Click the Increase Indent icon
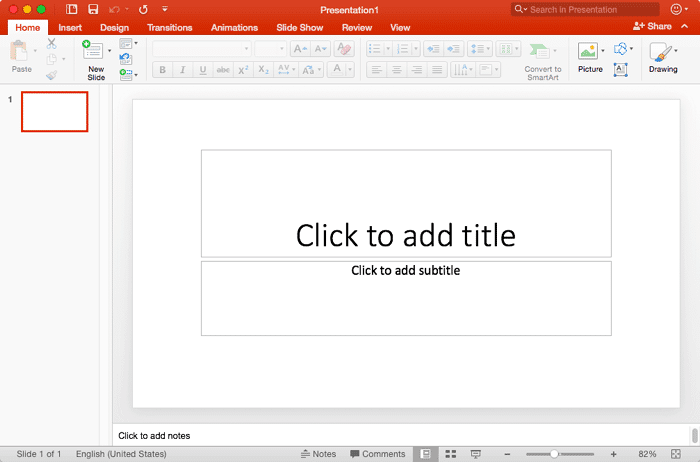Image resolution: width=700 pixels, height=462 pixels. pyautogui.click(x=454, y=49)
